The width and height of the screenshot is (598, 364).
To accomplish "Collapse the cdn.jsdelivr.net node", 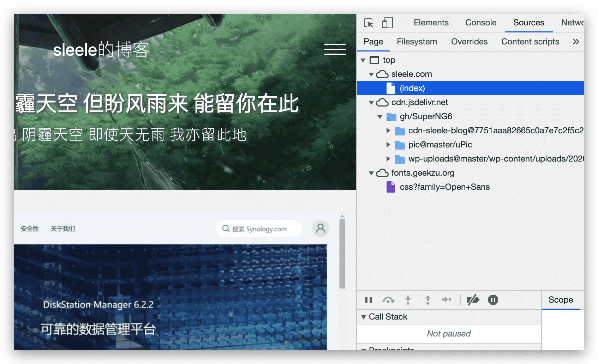I will pyautogui.click(x=371, y=103).
